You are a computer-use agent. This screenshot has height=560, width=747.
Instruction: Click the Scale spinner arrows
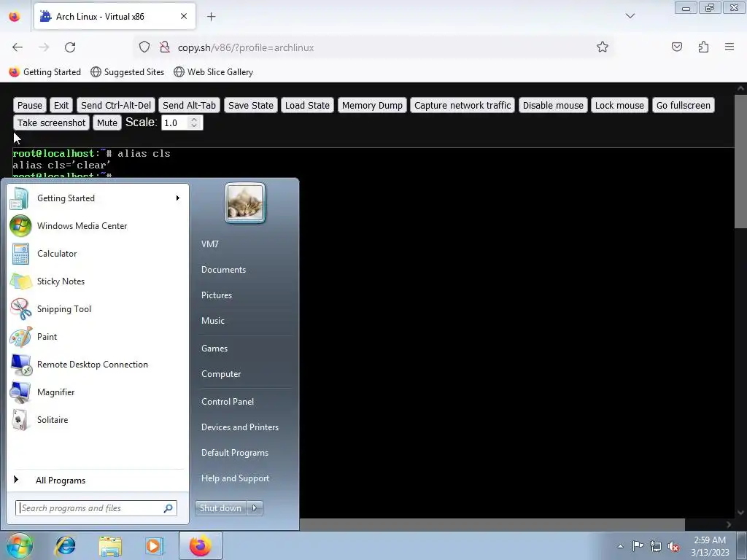click(x=194, y=122)
